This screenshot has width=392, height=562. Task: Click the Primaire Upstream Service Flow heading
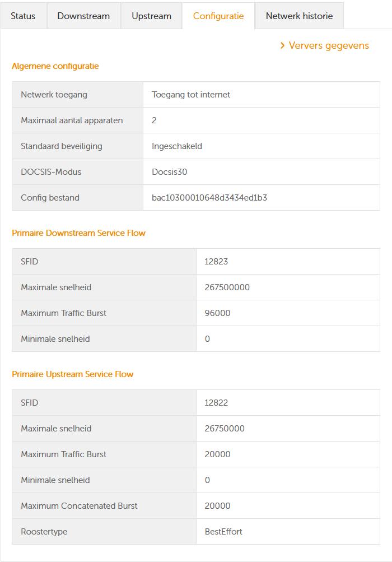point(73,374)
